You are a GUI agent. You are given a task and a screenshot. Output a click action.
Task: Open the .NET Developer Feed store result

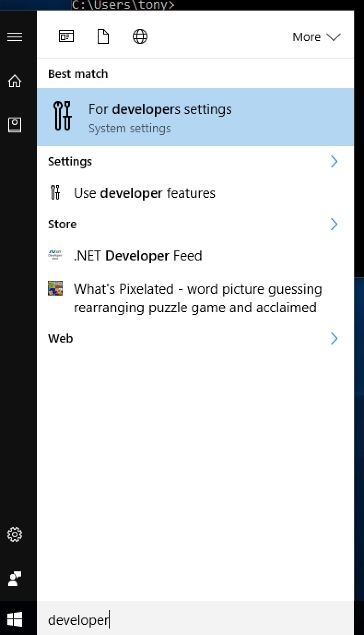click(x=137, y=255)
